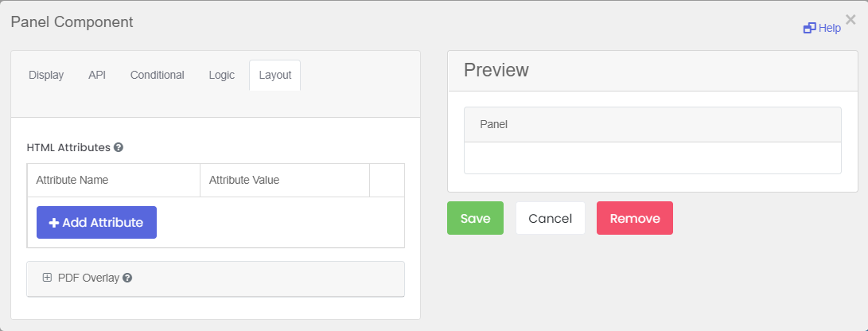Cancel editing the panel component
This screenshot has width=868, height=331.
(x=551, y=218)
